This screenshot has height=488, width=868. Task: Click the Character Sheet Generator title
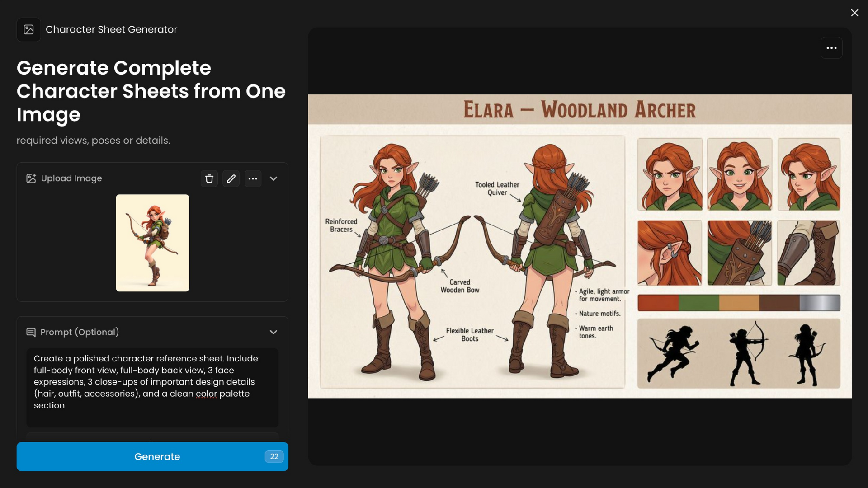(x=111, y=29)
